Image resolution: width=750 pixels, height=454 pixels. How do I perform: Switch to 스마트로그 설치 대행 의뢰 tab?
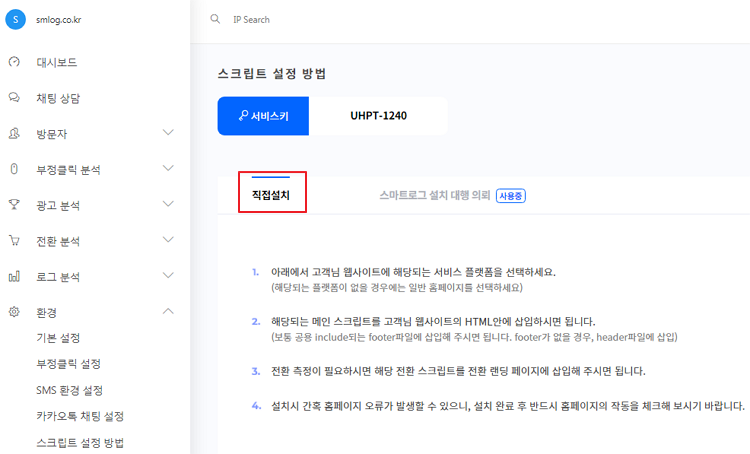point(434,195)
